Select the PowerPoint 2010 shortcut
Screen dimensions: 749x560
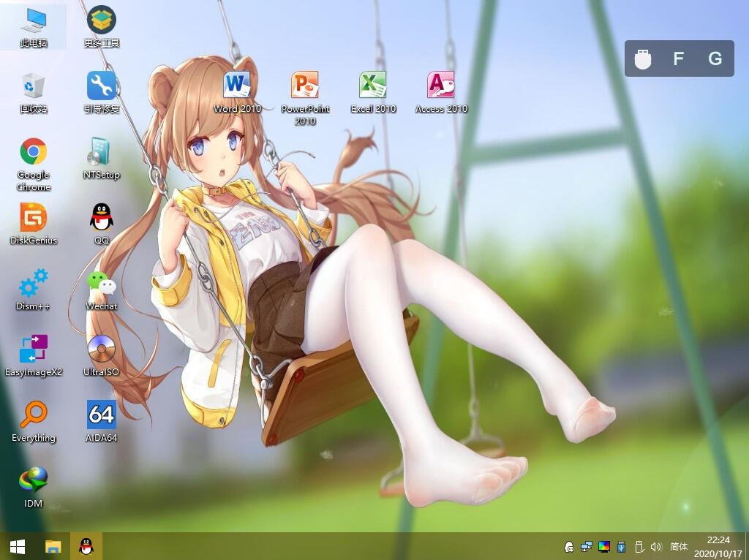(305, 99)
